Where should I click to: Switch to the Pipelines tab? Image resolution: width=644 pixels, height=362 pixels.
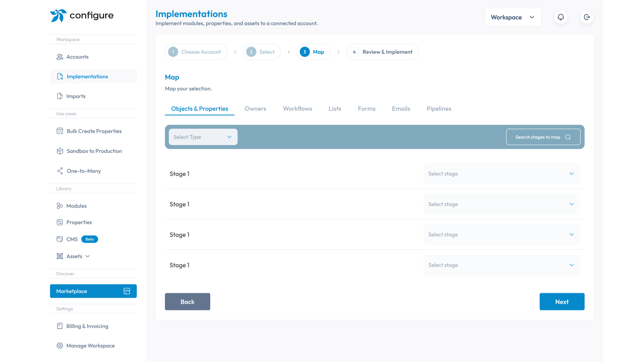tap(439, 109)
